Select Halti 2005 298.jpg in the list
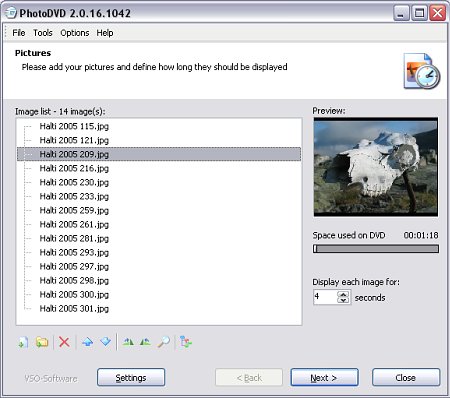450x398 pixels. point(74,280)
